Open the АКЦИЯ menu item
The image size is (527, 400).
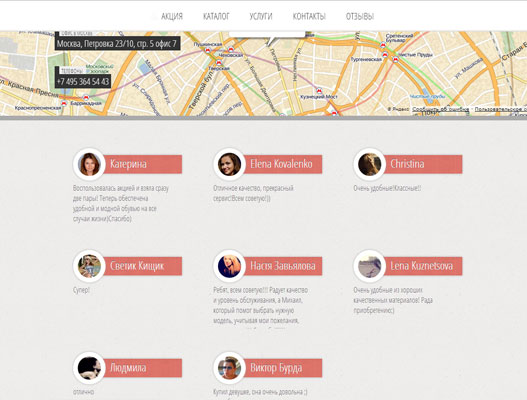(x=172, y=16)
